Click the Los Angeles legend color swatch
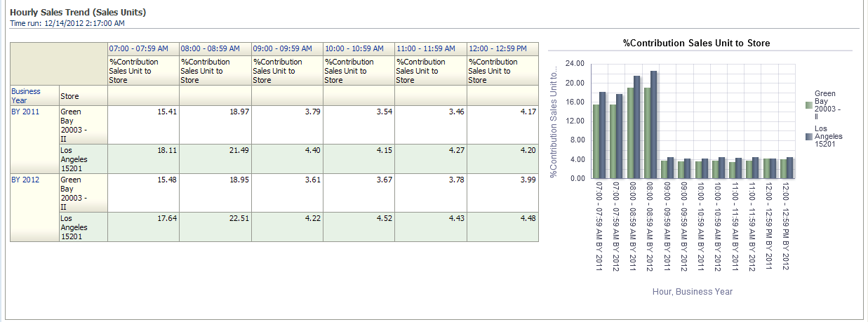 tap(808, 137)
